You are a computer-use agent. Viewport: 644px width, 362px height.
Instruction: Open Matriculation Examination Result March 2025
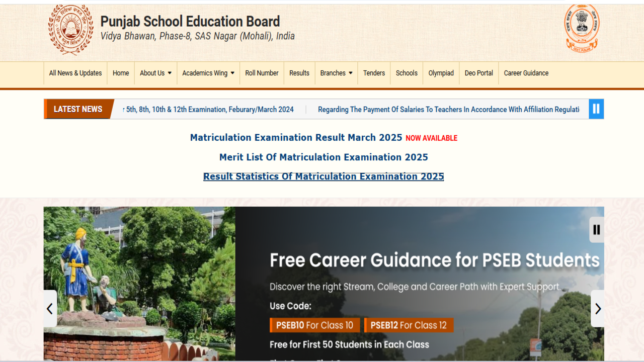(296, 137)
